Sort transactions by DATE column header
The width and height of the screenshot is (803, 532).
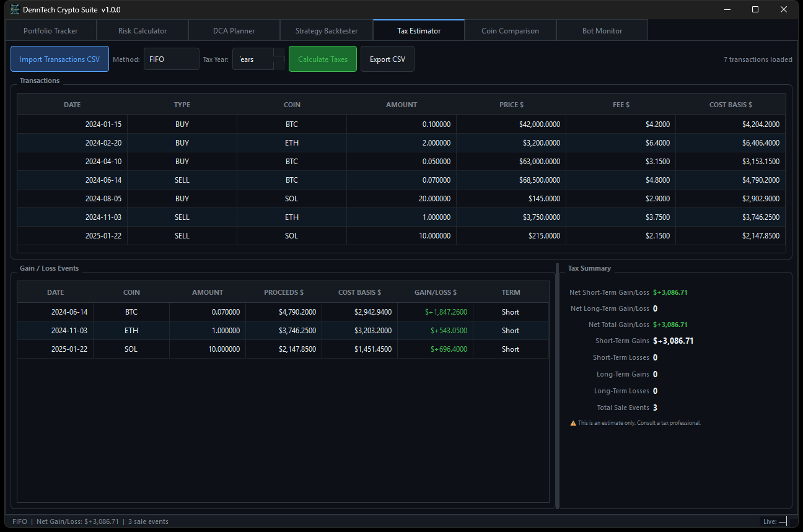72,105
